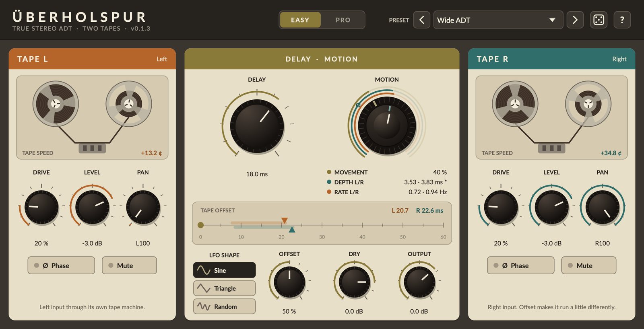This screenshot has width=644, height=329.
Task: Click the RATE L/R 0.72 · 0.94 Hz value
Action: (428, 192)
